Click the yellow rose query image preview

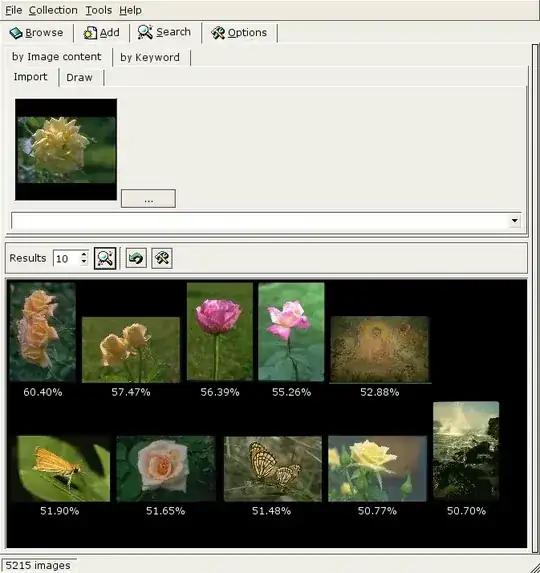[66, 149]
